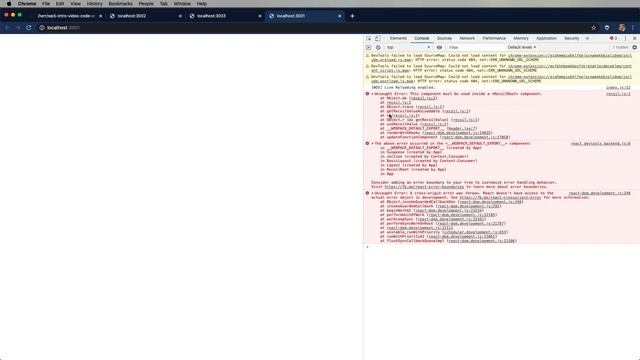Open a new browser tab
The image size is (640, 360).
(352, 16)
